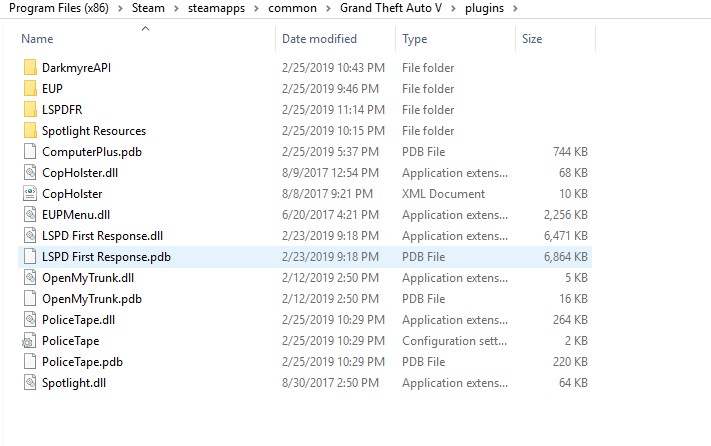
Task: Click the EUP folder name
Action: pos(52,88)
